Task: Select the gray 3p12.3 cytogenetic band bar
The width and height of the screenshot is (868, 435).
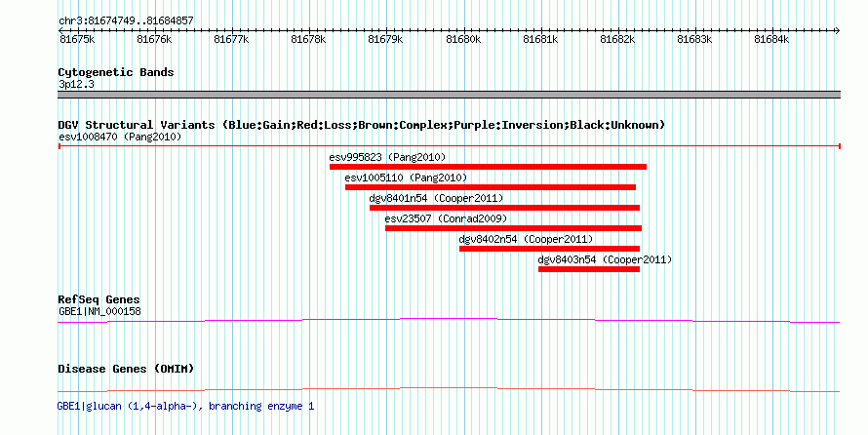Action: point(449,95)
